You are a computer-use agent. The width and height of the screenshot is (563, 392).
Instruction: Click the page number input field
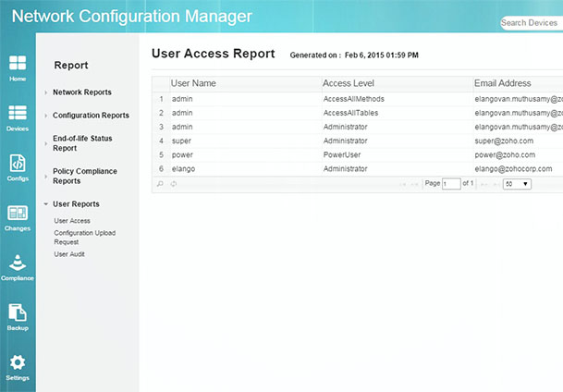click(451, 184)
